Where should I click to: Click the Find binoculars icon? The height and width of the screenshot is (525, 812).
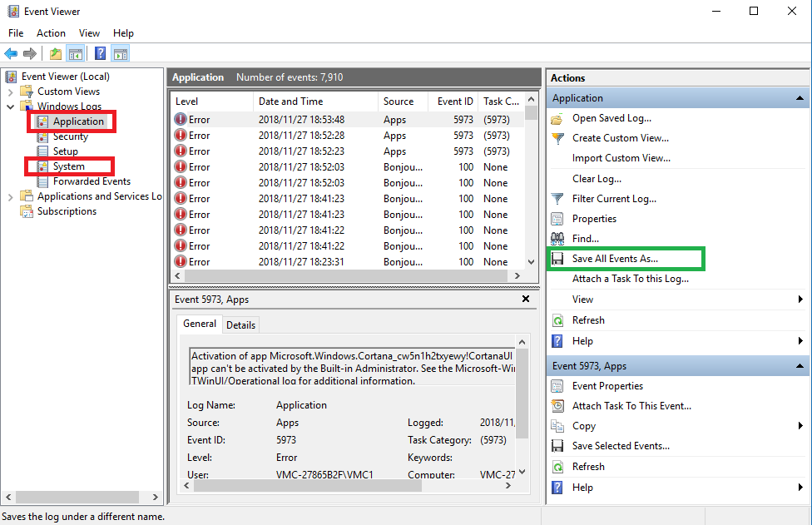click(557, 239)
